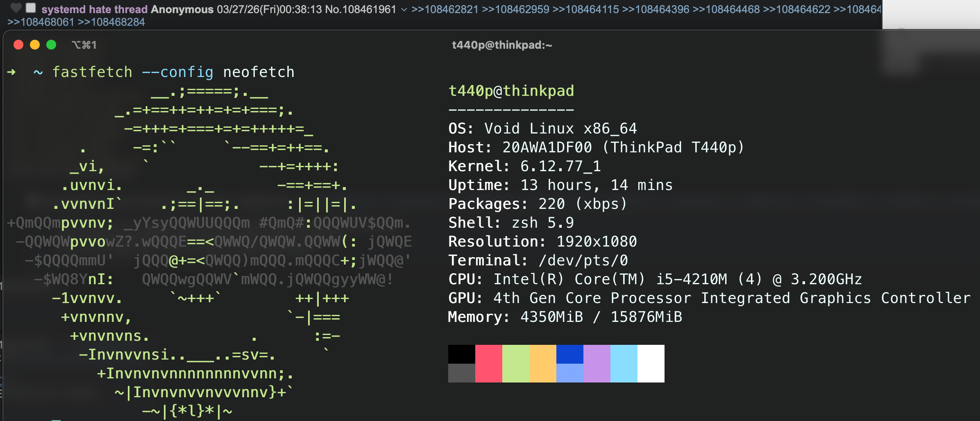Click the command "fastfetch --config neofetch"
This screenshot has width=980, height=421.
tap(173, 72)
